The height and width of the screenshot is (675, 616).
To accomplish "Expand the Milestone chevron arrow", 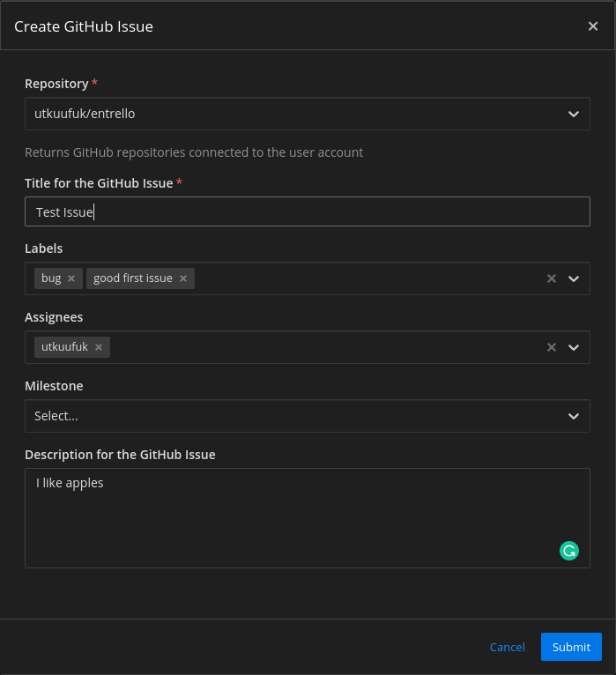I will click(x=574, y=416).
